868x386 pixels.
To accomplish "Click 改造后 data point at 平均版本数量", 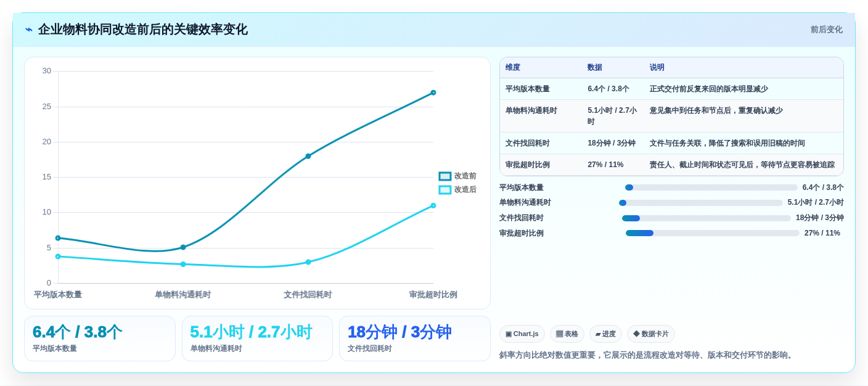I will coord(58,257).
